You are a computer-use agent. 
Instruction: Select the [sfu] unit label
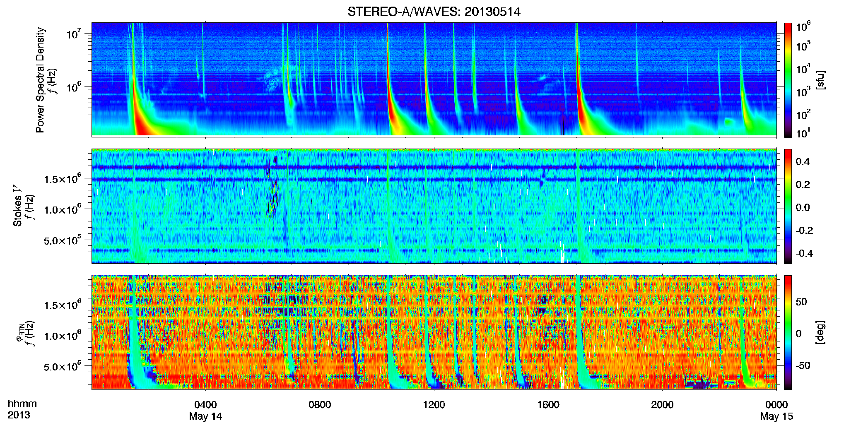tap(820, 80)
